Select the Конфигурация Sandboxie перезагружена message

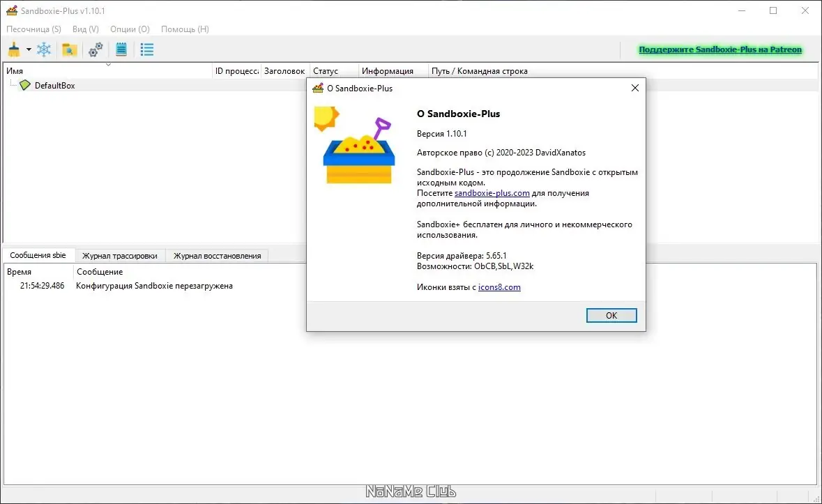point(154,286)
